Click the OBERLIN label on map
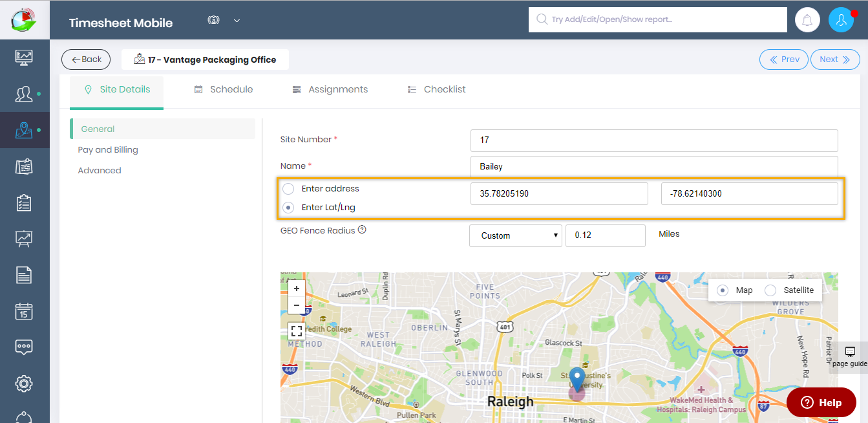The height and width of the screenshot is (423, 868). click(x=429, y=328)
